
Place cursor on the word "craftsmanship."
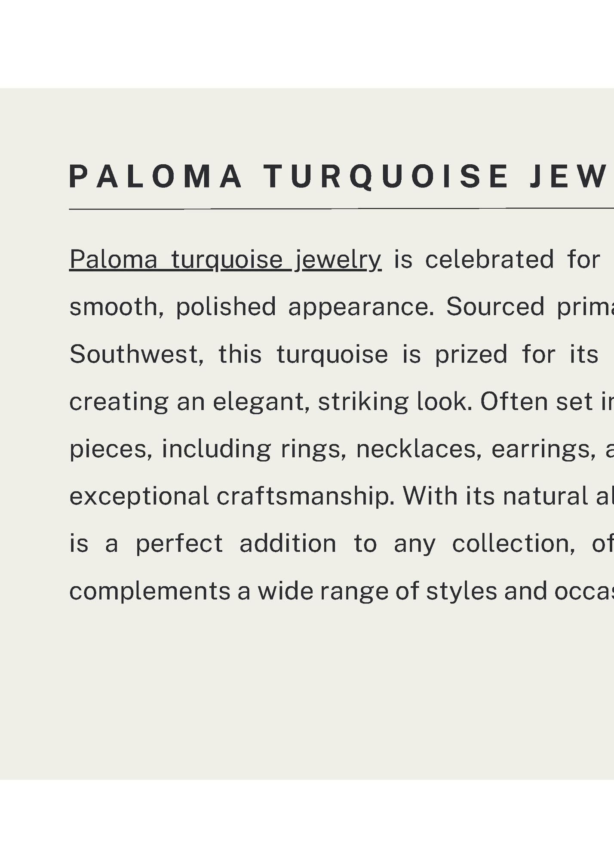coord(305,496)
